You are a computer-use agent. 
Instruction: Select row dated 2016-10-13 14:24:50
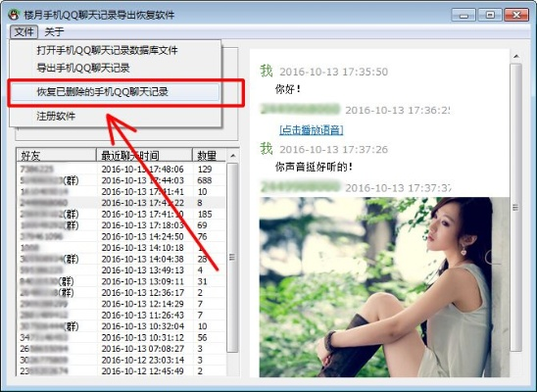coord(122,236)
